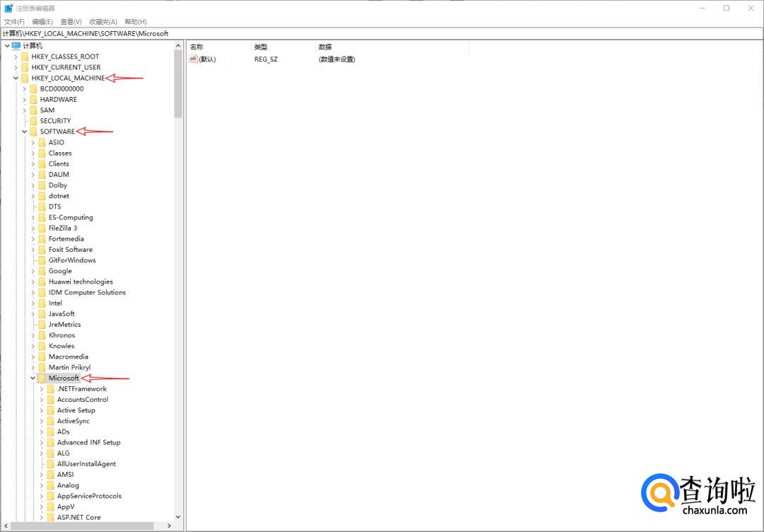The width and height of the screenshot is (764, 532).
Task: Click the JavaSoft folder icon
Action: [x=42, y=313]
